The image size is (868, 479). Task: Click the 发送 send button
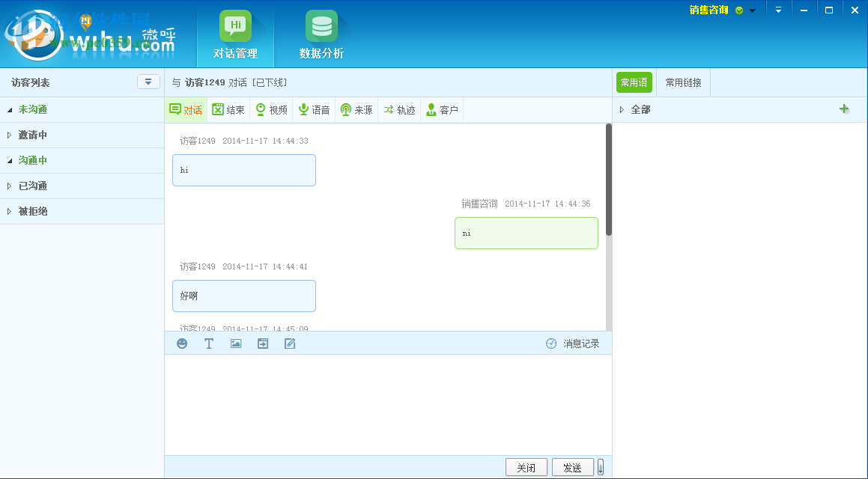(572, 467)
